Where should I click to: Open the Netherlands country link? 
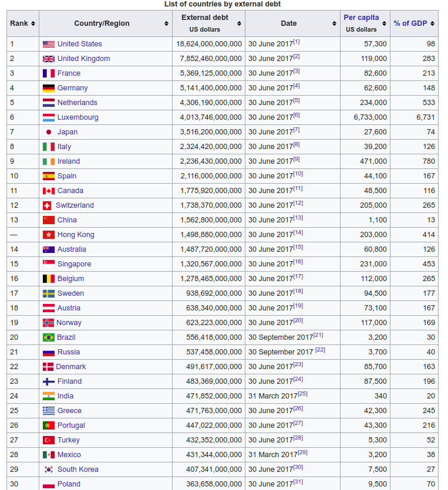point(77,103)
